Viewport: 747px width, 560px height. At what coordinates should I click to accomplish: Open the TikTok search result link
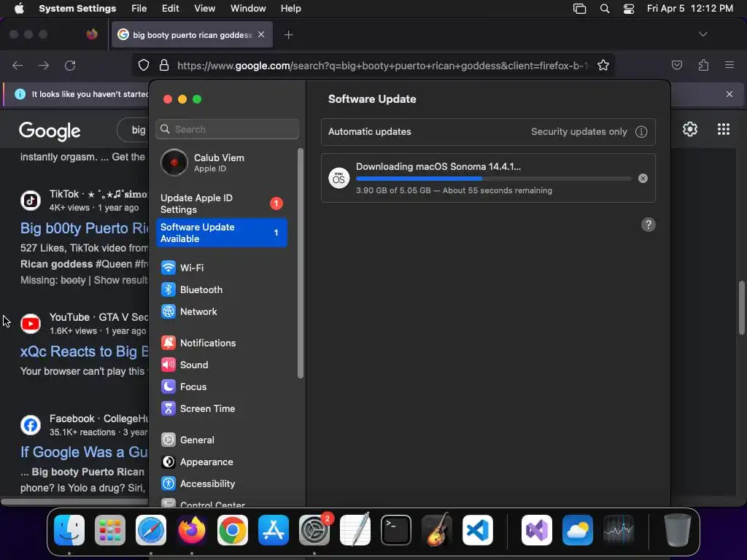click(x=85, y=228)
